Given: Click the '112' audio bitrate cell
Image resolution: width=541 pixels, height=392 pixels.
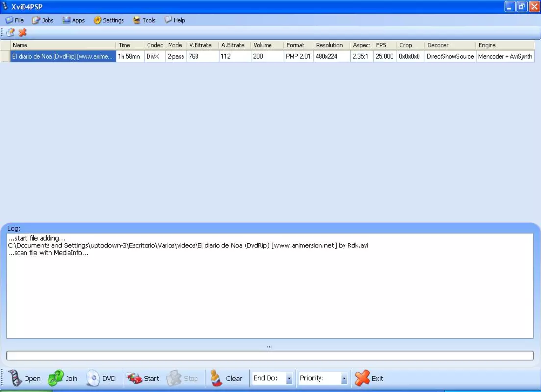Looking at the screenshot, I should [235, 56].
